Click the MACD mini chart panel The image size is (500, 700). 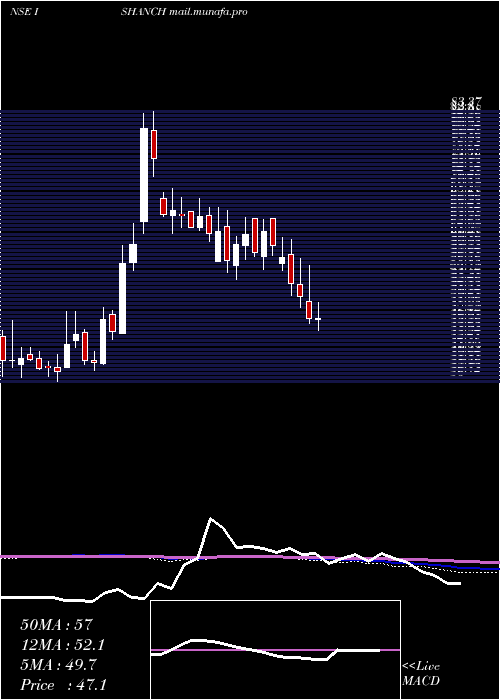275,650
